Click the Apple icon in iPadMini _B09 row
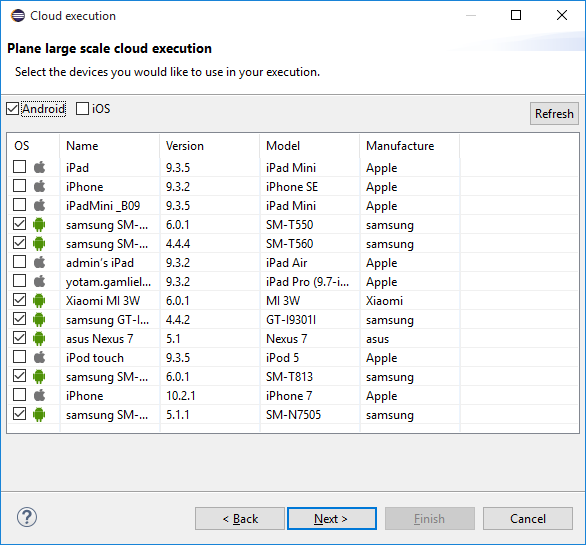The height and width of the screenshot is (545, 586). pyautogui.click(x=39, y=205)
